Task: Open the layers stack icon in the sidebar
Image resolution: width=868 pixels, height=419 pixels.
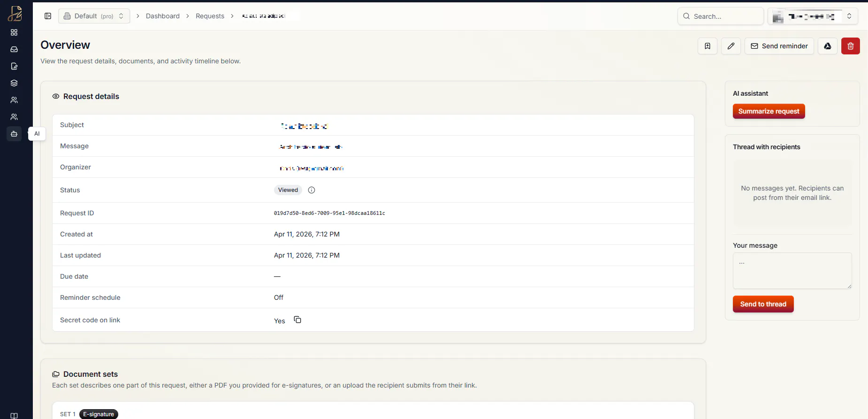Action: [x=14, y=83]
